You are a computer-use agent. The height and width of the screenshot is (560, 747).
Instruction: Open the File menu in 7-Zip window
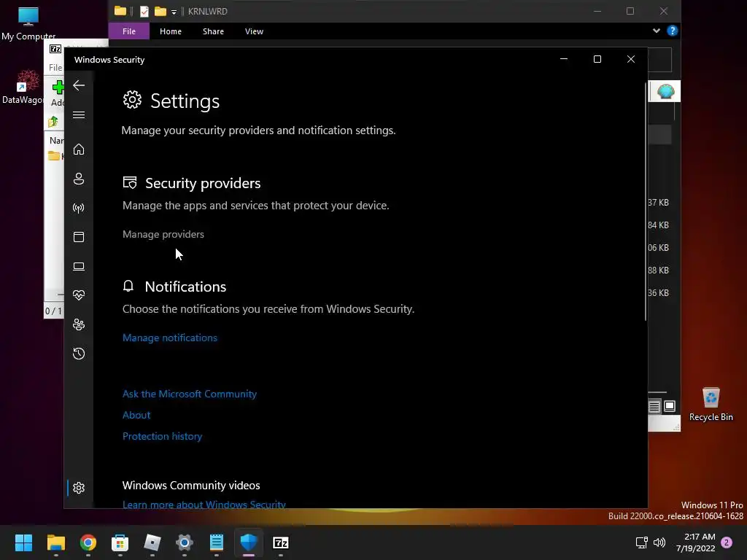coord(55,68)
